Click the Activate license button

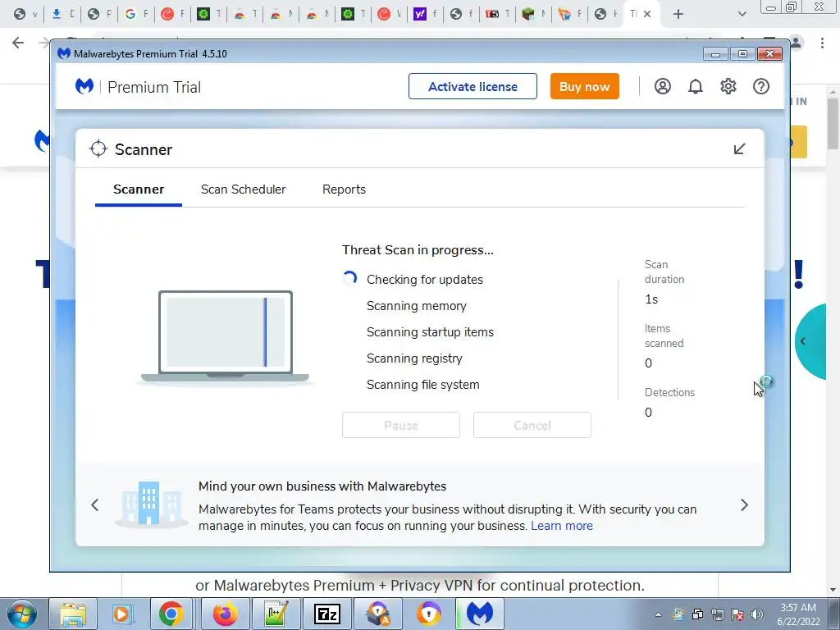coord(472,86)
